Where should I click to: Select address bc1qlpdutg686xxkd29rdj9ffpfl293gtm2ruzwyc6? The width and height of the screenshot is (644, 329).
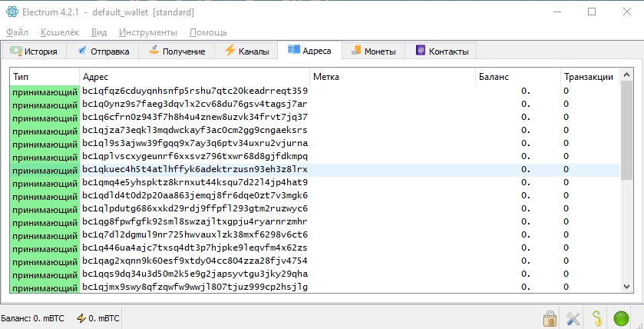[x=195, y=208]
